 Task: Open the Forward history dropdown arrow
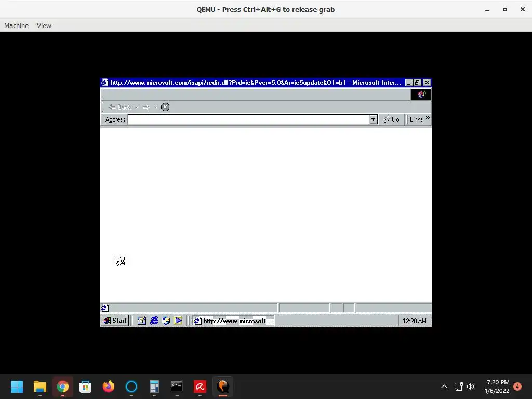[x=155, y=107]
